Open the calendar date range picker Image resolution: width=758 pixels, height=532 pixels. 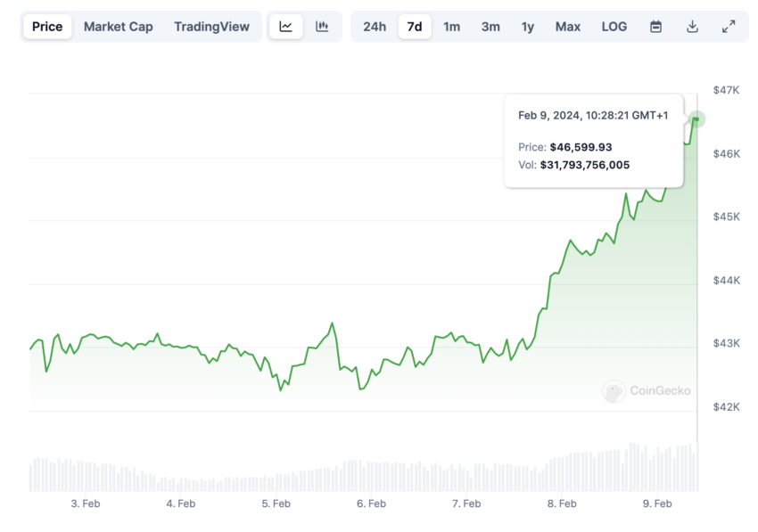point(655,27)
